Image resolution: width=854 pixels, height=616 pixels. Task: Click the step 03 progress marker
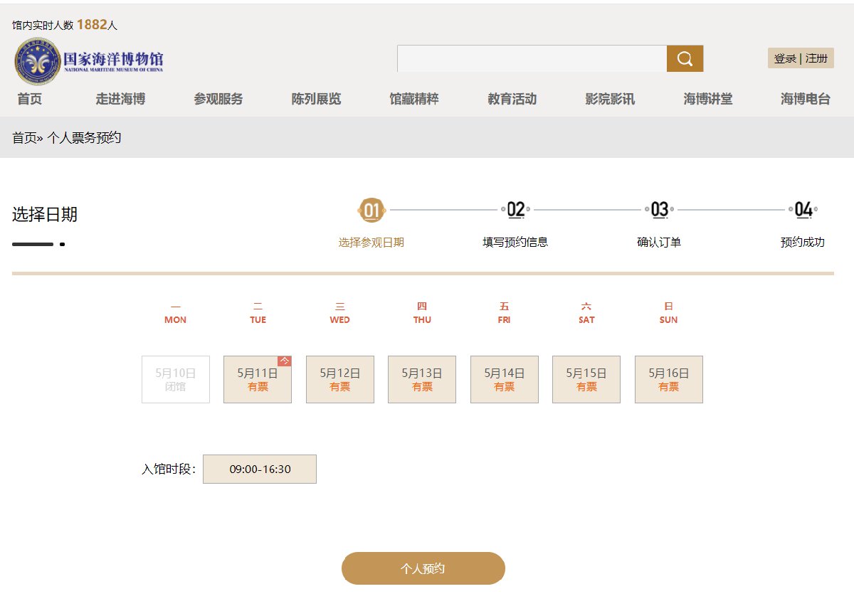(660, 210)
